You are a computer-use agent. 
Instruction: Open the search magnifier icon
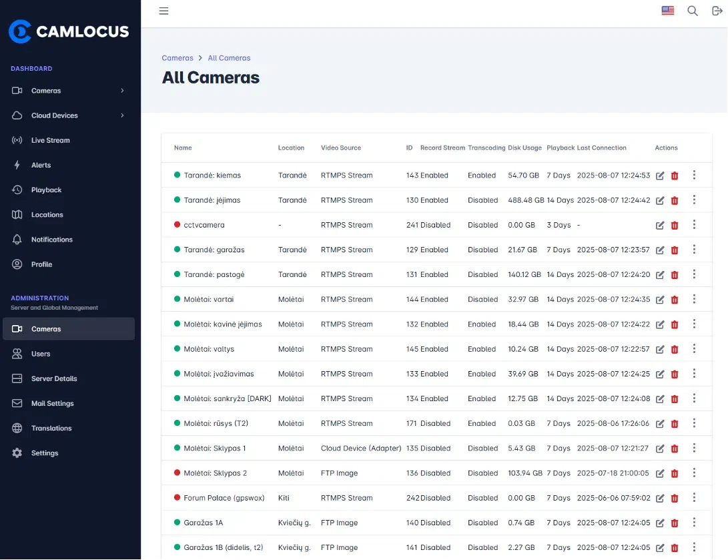[x=692, y=11]
